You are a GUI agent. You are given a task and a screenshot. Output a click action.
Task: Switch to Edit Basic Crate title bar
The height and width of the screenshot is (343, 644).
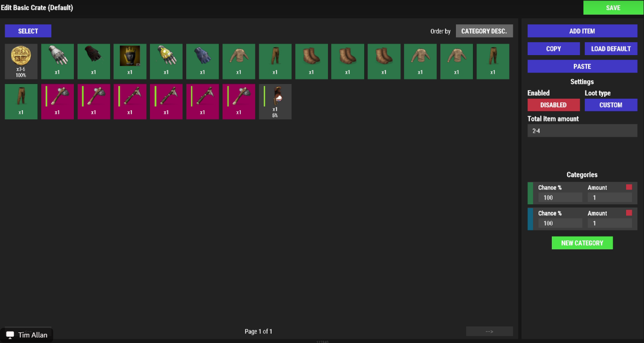(37, 7)
